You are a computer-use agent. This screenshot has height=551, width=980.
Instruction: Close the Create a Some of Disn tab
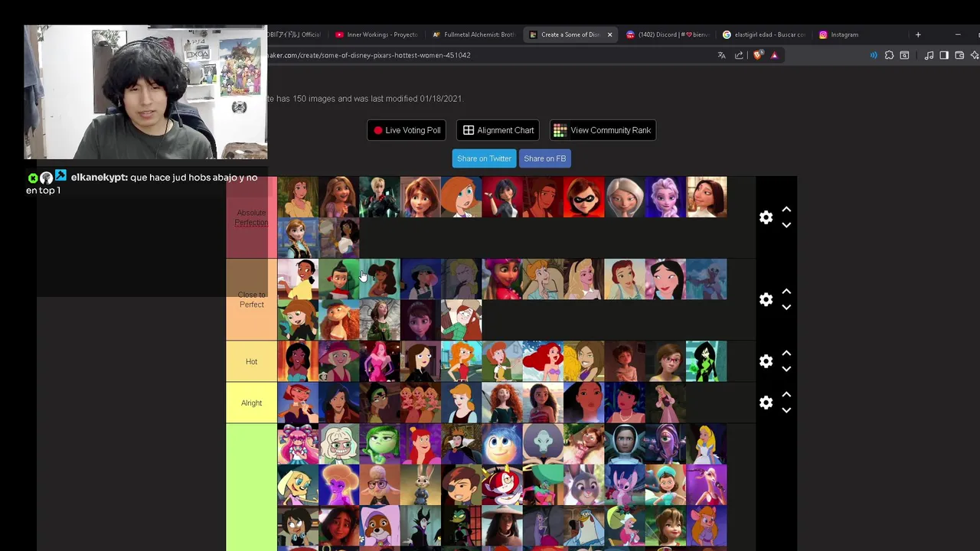pyautogui.click(x=609, y=34)
